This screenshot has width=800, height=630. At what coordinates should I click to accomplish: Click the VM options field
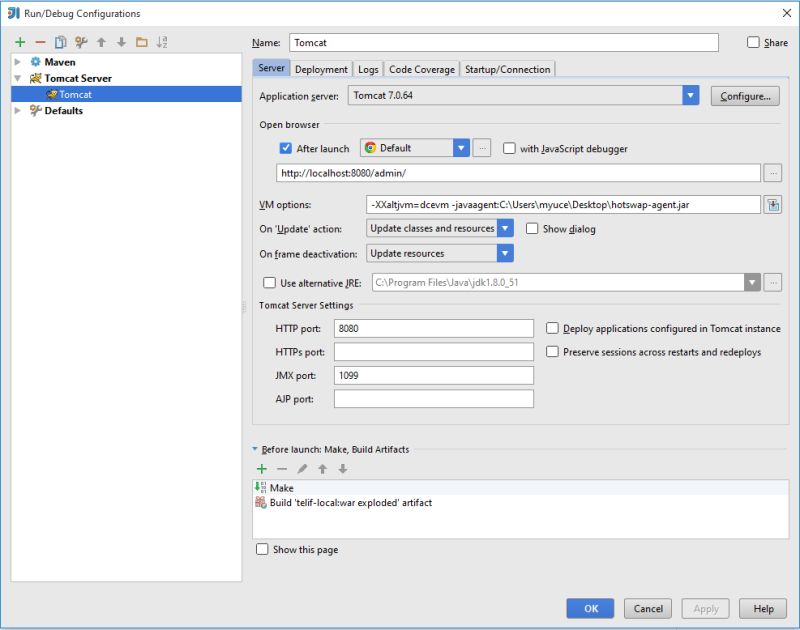pos(563,205)
